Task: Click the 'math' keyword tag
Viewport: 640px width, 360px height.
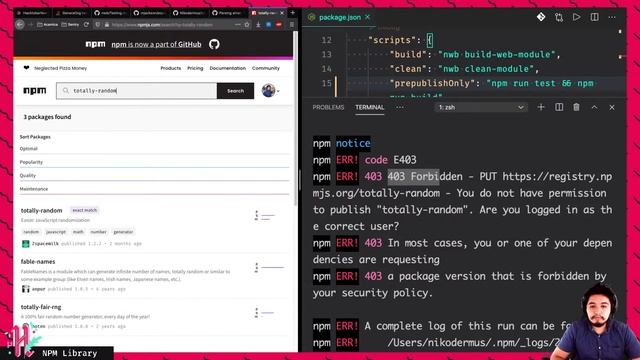Action: coord(78,232)
